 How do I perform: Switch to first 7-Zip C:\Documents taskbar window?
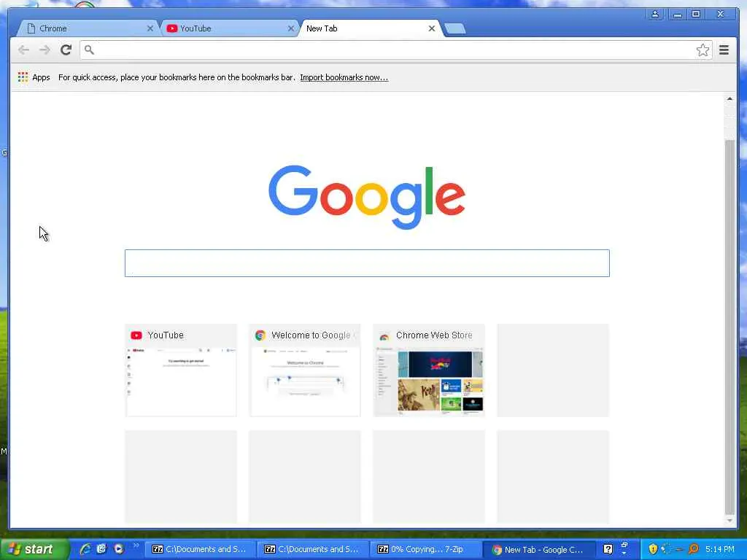pos(200,549)
